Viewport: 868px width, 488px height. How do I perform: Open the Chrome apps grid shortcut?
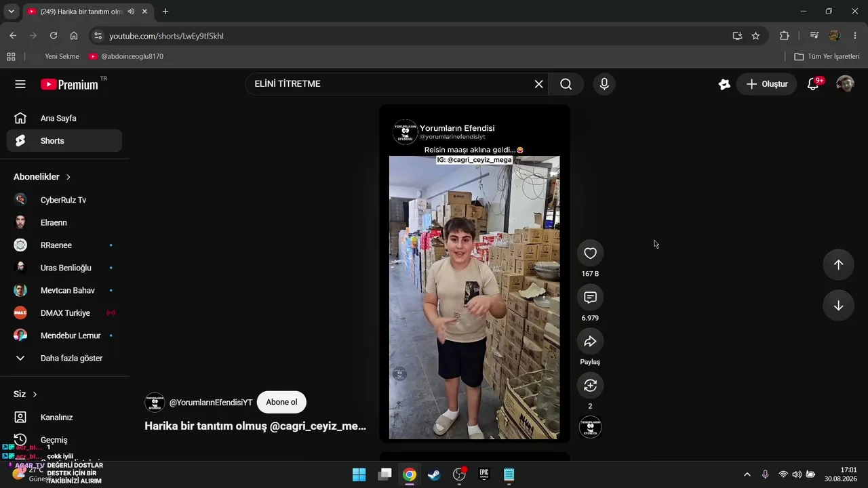11,56
